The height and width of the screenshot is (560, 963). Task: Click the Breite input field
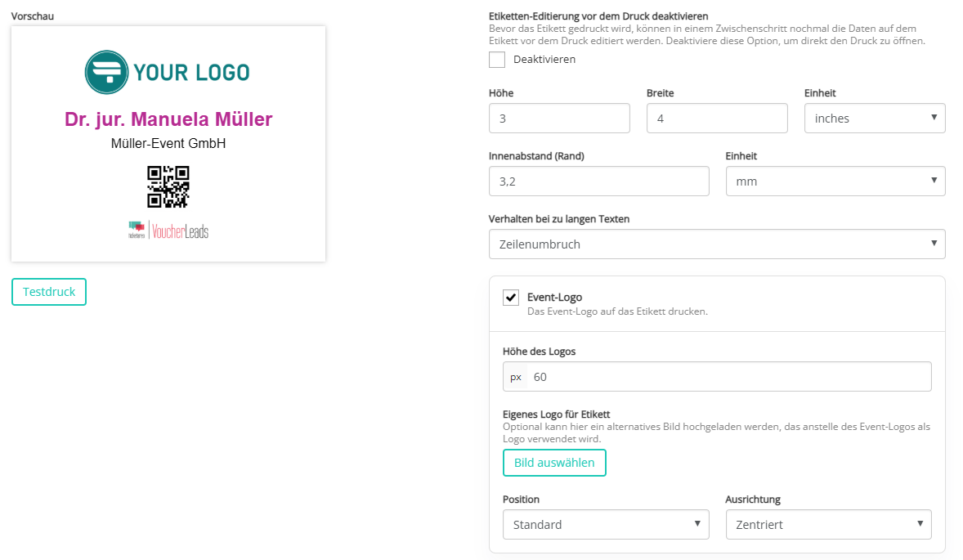tap(717, 119)
